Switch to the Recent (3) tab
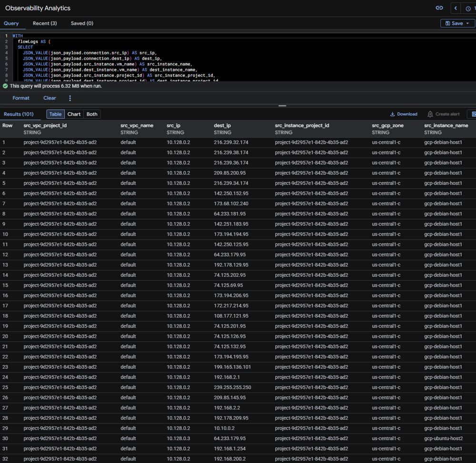This screenshot has width=476, height=463. [x=45, y=23]
